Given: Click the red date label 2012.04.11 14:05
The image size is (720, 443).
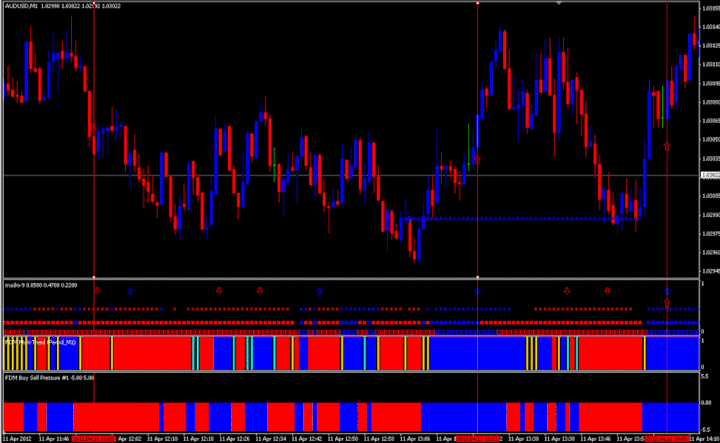Looking at the screenshot, I should click(667, 439).
